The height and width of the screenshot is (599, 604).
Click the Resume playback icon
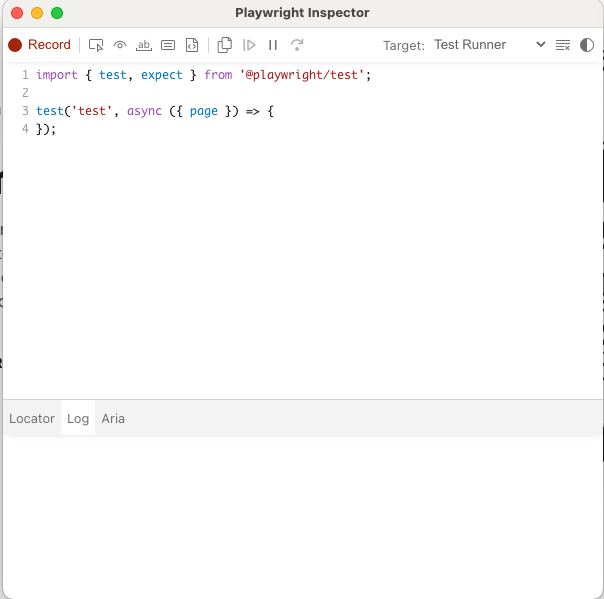point(249,45)
